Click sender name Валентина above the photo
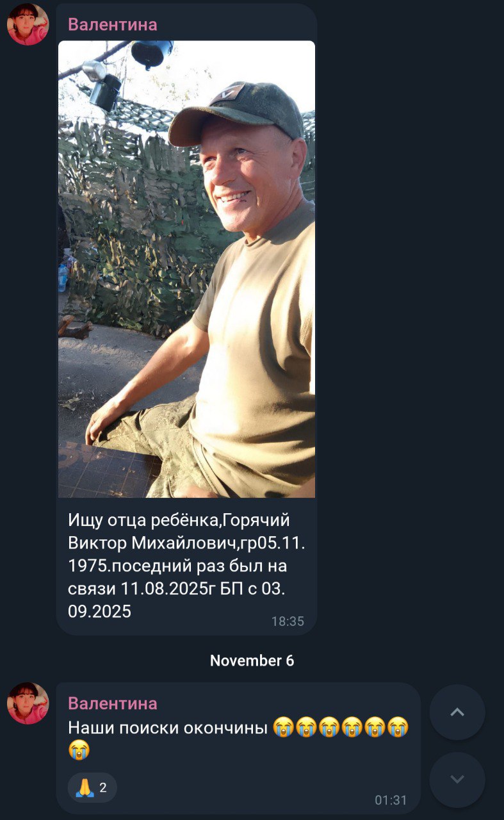Image resolution: width=504 pixels, height=820 pixels. click(113, 24)
